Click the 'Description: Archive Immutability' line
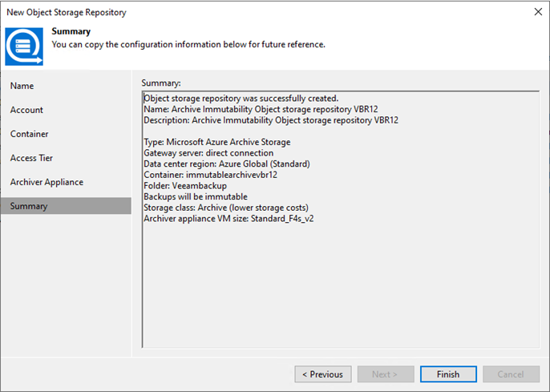This screenshot has height=392, width=550. [x=271, y=120]
